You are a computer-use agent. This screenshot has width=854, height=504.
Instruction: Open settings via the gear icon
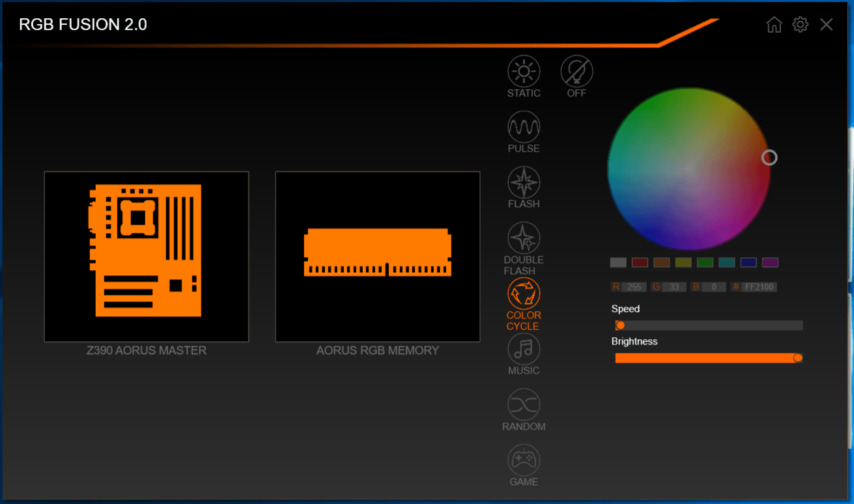(x=800, y=25)
